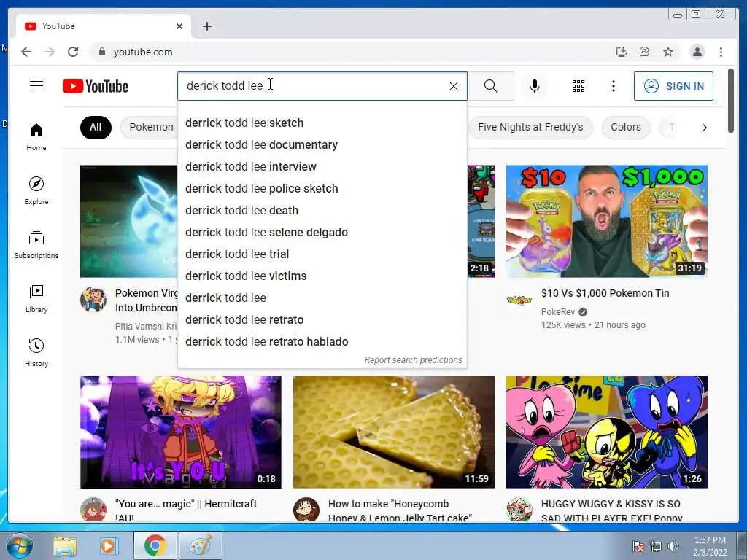Click the Honeycomb video channel avatar

pos(306,510)
